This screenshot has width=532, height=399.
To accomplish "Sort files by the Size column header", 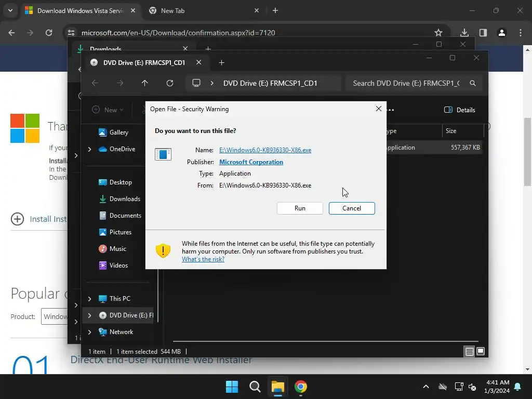I will (x=463, y=131).
